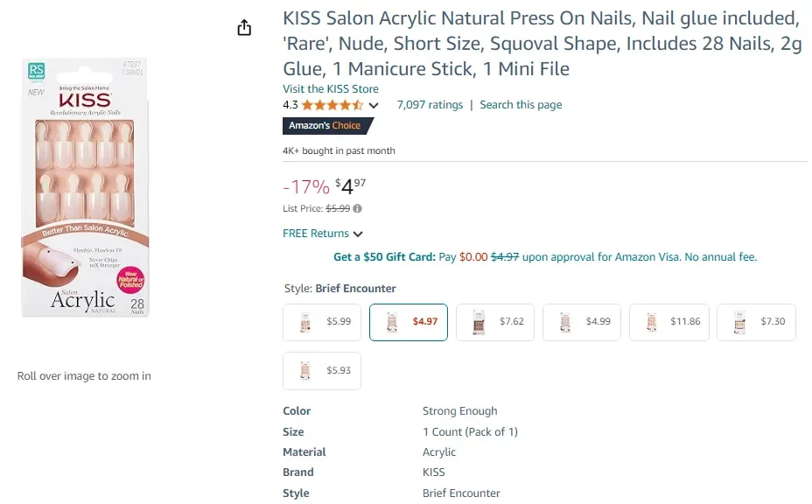Click the star rating icons
Image resolution: width=812 pixels, height=504 pixels.
332,105
